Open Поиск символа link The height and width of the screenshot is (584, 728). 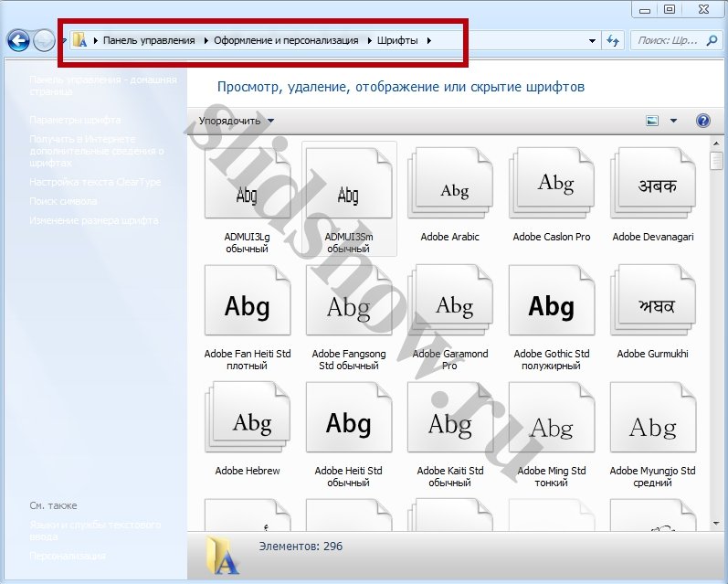(x=63, y=201)
